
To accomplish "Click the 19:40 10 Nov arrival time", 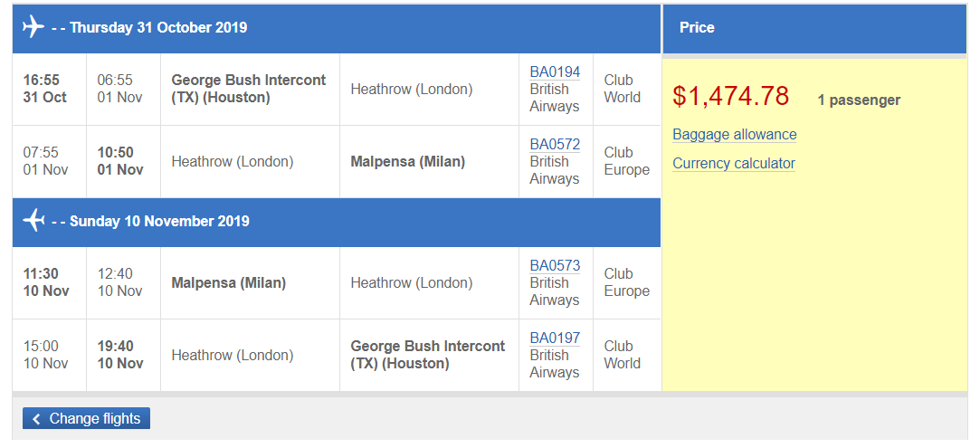I will point(119,355).
